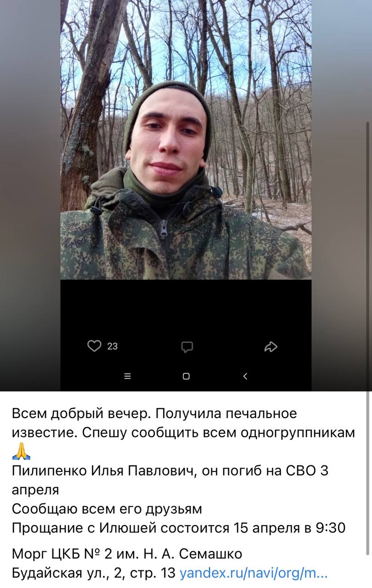The image size is (372, 588).
Task: Open the yandex.ru/navi/org link
Action: [x=254, y=573]
